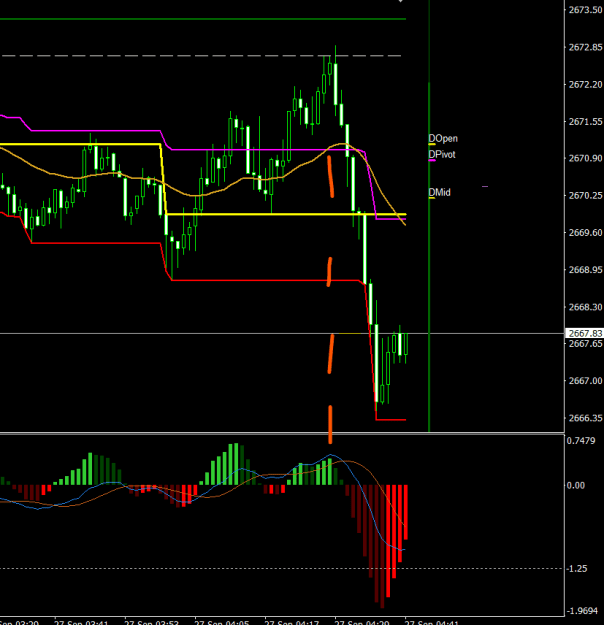Click the 2671.55 price axis label

tap(585, 122)
